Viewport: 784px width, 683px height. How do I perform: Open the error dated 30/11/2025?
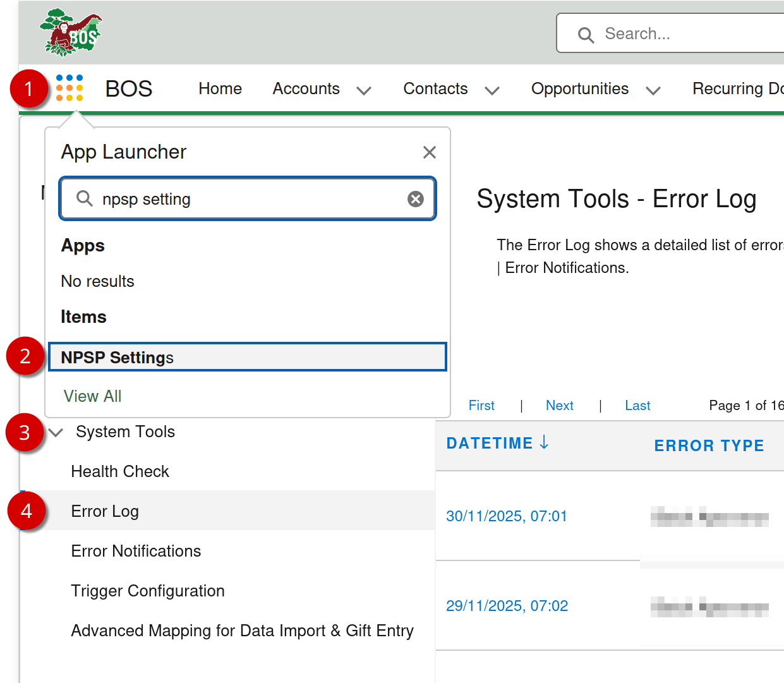(x=507, y=516)
